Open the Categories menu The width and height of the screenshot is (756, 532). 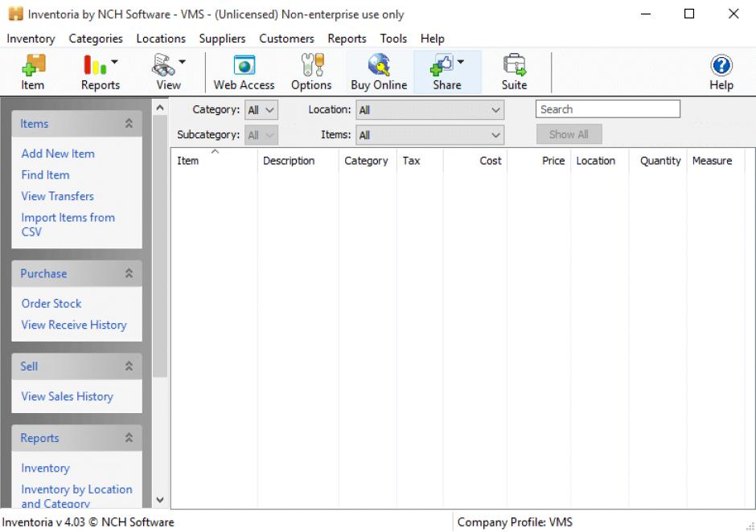pos(96,39)
